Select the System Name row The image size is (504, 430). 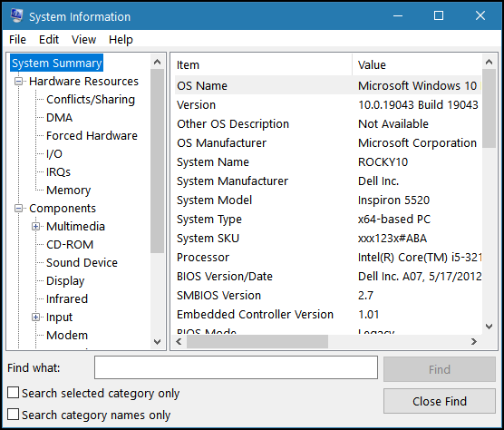point(328,161)
